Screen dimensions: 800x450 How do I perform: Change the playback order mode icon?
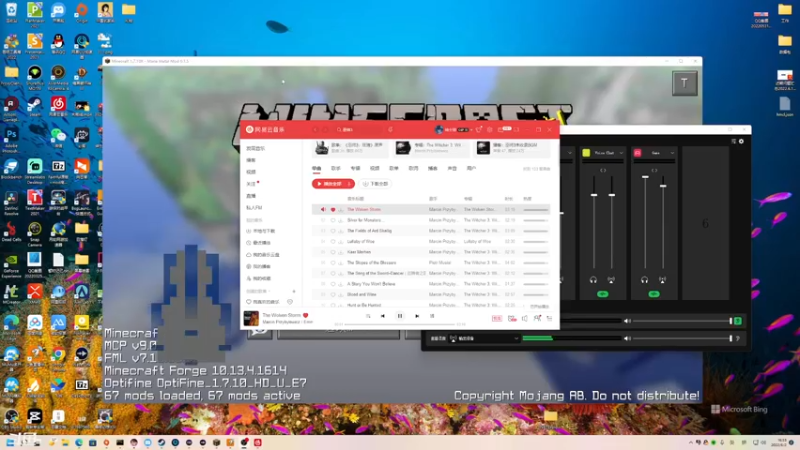(x=368, y=316)
